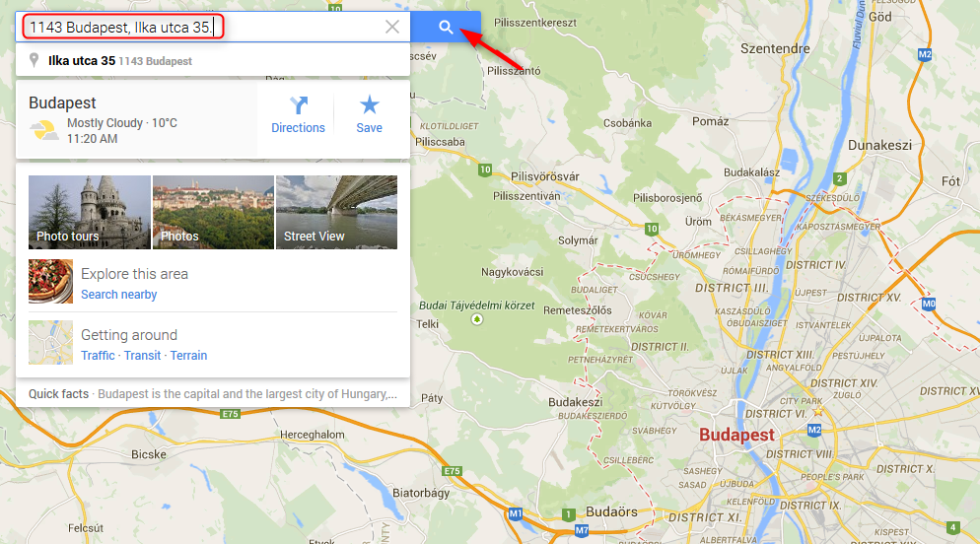This screenshot has width=980, height=544.
Task: Click the pizza Explore this area image
Action: (x=50, y=281)
